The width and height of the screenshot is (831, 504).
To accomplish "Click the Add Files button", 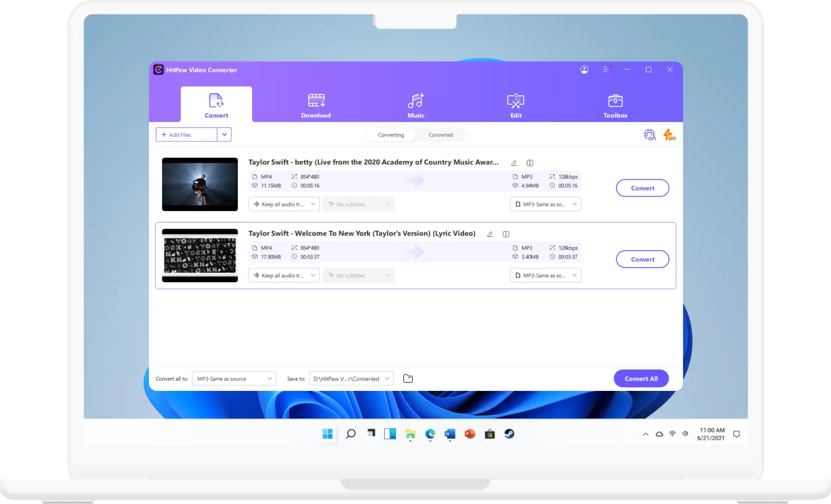I will [x=186, y=134].
